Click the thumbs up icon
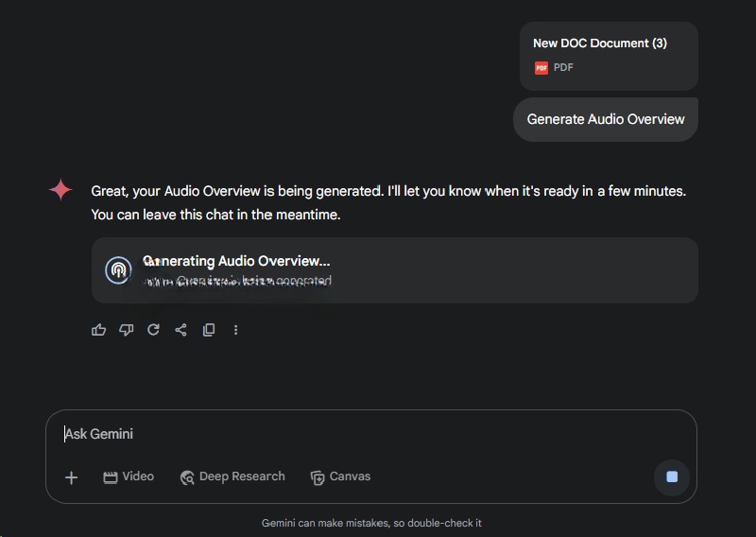This screenshot has width=756, height=537. coord(98,330)
